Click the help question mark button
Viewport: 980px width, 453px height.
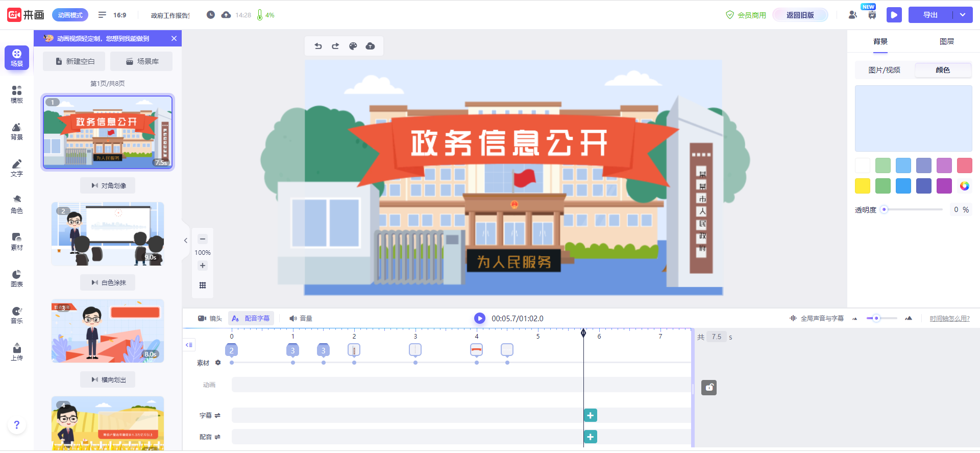pos(17,425)
